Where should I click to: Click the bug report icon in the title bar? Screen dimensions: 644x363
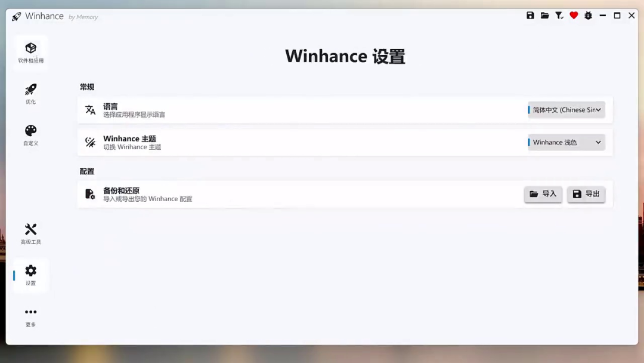click(x=588, y=16)
